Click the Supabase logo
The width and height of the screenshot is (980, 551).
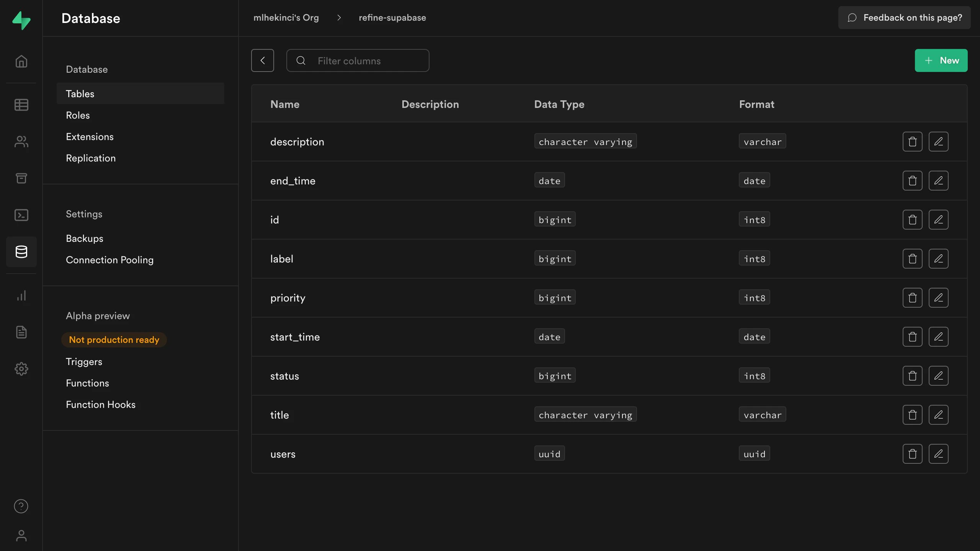(21, 20)
